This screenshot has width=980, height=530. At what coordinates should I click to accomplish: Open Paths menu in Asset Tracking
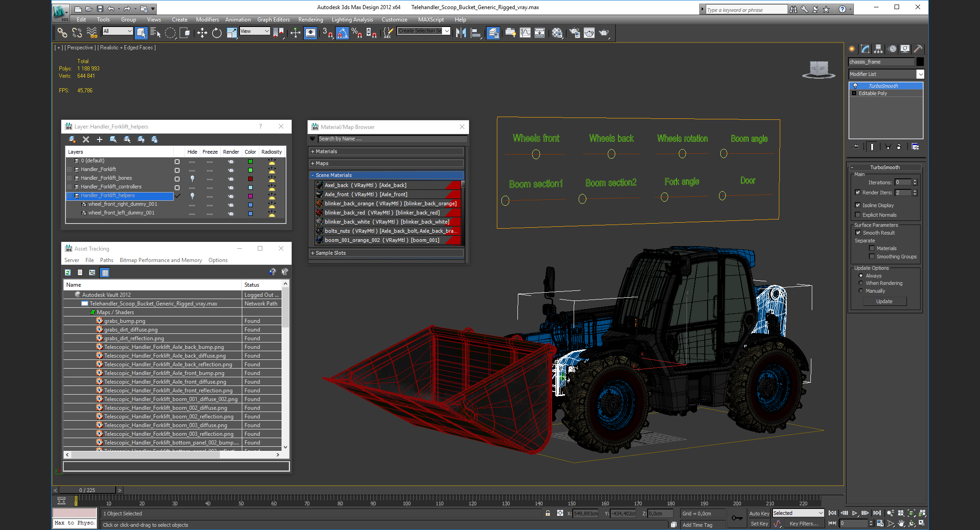coord(107,260)
